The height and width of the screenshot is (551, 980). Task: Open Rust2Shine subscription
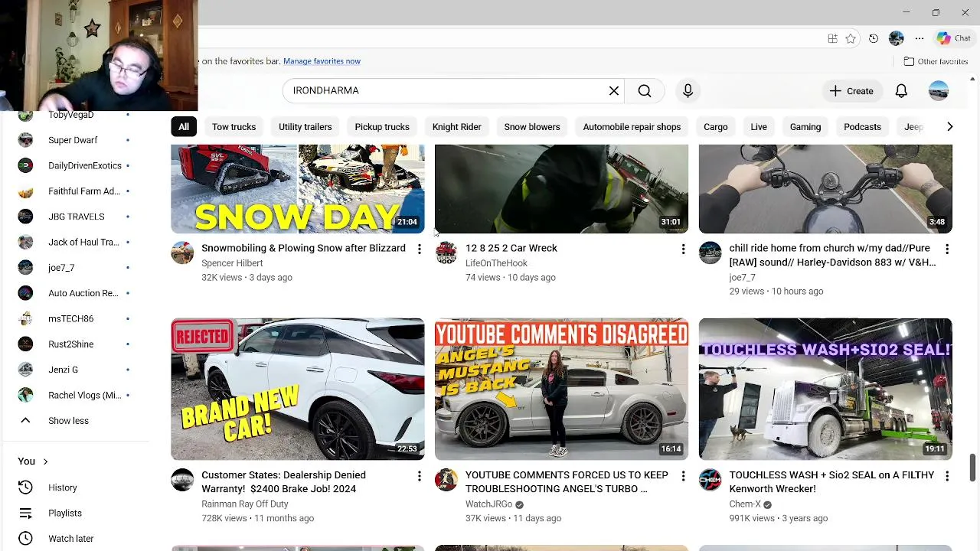click(75, 344)
